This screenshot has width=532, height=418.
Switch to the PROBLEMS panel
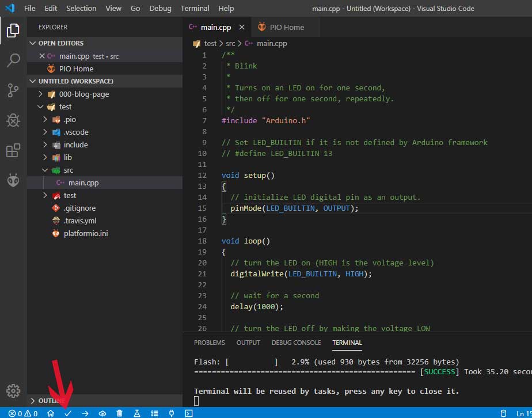210,342
